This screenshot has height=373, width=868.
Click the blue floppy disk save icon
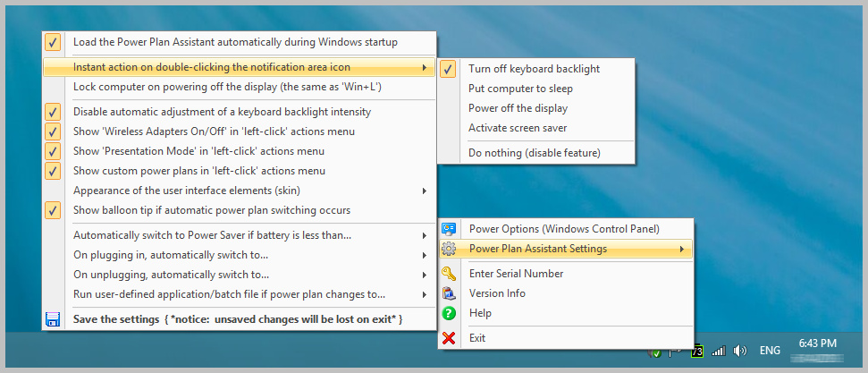click(x=53, y=319)
